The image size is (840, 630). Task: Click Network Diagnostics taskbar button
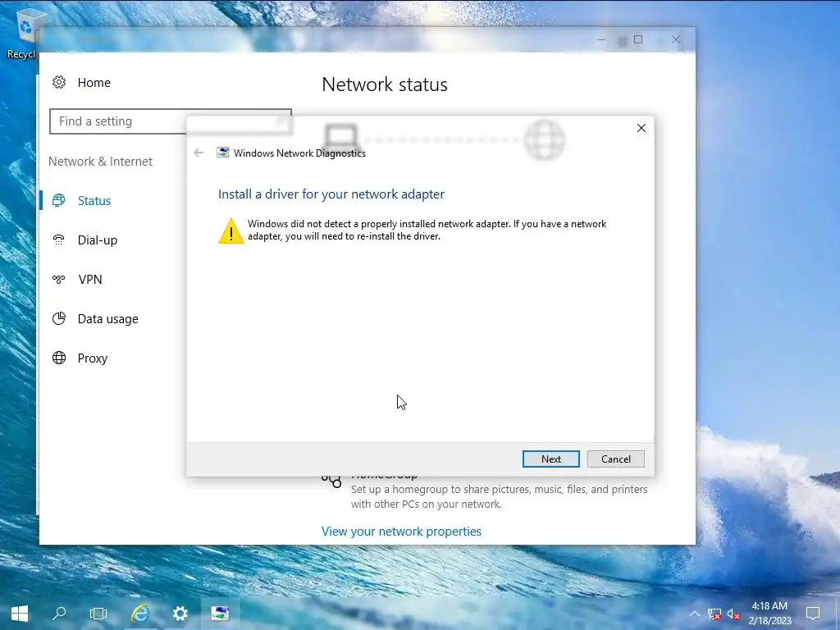220,614
